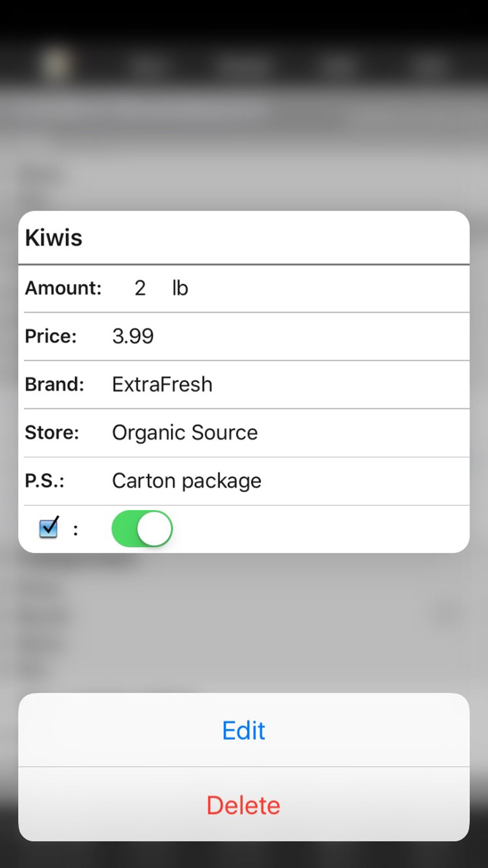
Task: Tap the Organic Source store value
Action: (184, 433)
